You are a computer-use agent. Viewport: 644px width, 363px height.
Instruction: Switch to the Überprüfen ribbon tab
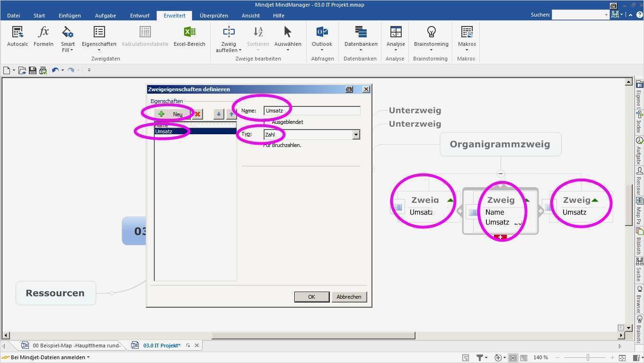click(x=214, y=16)
